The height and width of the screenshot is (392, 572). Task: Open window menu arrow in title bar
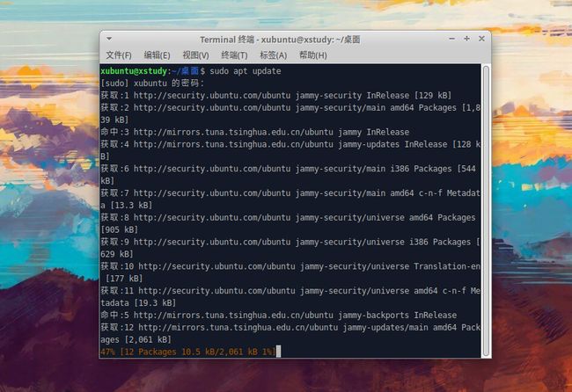(109, 39)
